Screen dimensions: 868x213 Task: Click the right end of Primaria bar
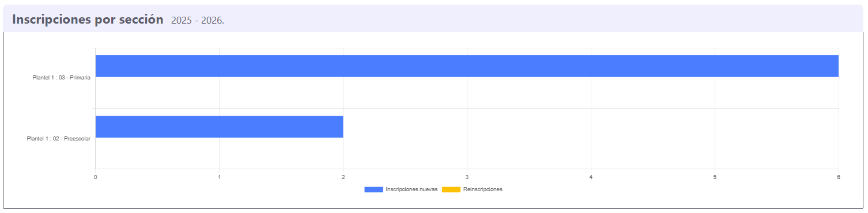click(836, 66)
